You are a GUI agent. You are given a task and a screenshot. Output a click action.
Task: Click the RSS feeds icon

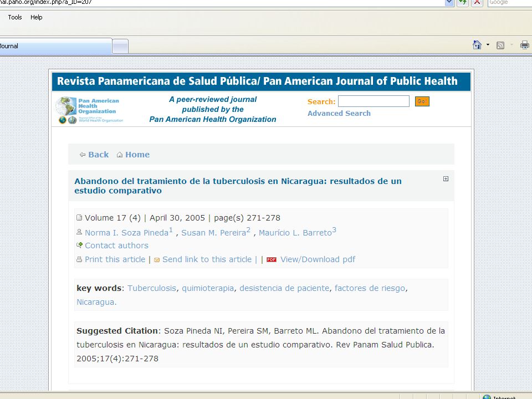(500, 45)
